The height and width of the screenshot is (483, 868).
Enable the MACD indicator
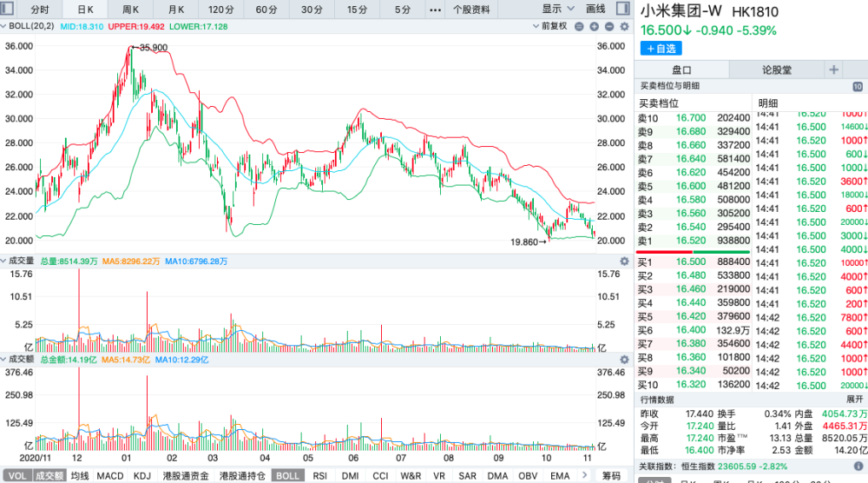click(110, 476)
